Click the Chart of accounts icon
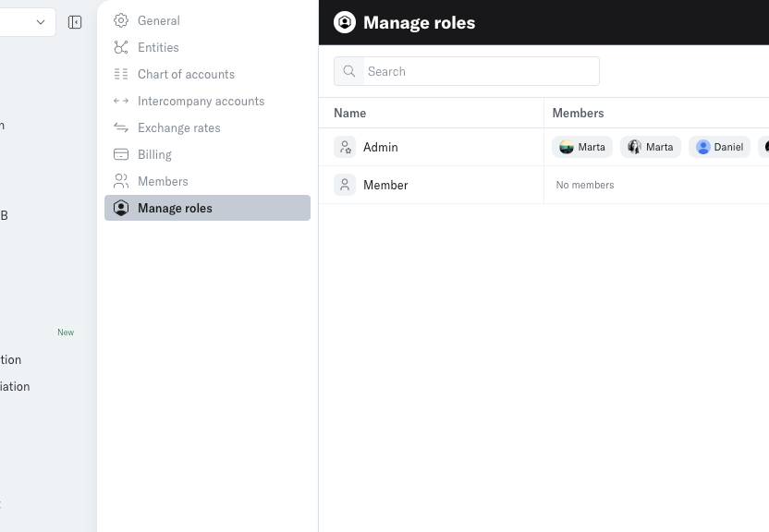Screen dimensions: 769x532 tap(121, 74)
